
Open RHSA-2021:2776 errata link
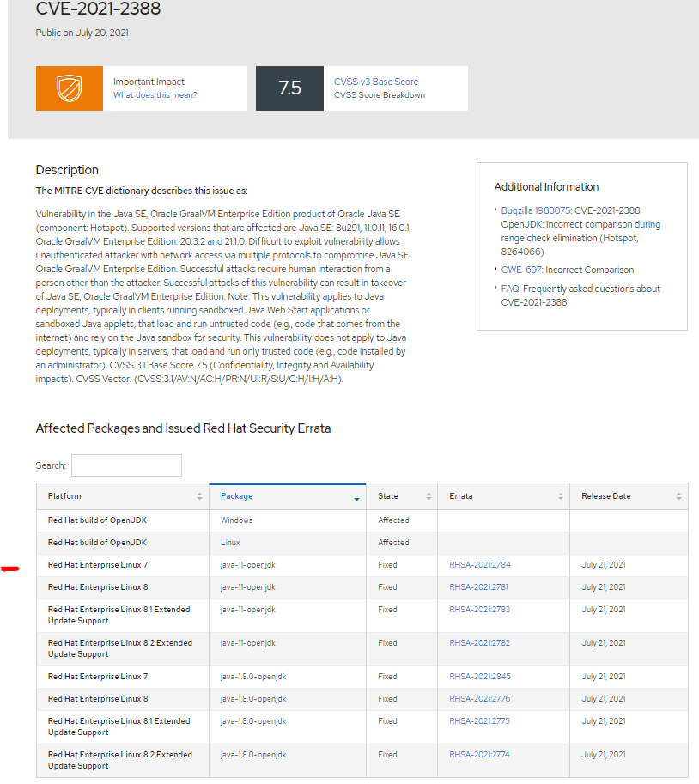tap(479, 699)
